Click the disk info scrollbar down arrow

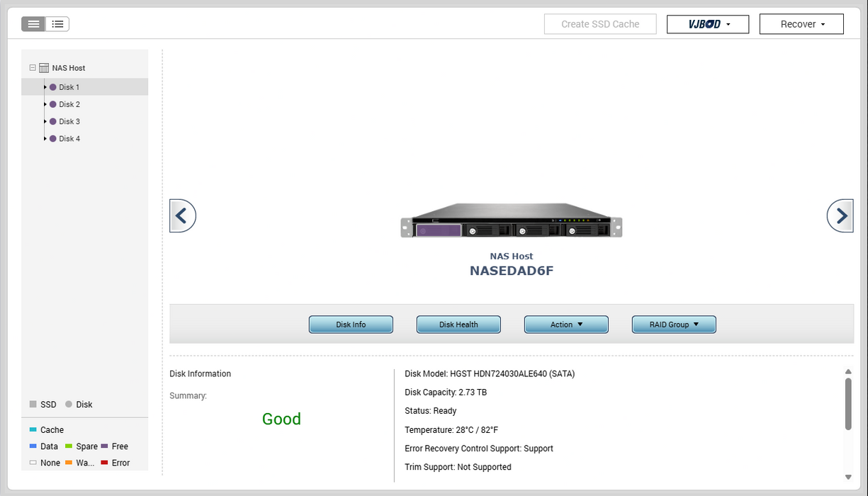[848, 477]
